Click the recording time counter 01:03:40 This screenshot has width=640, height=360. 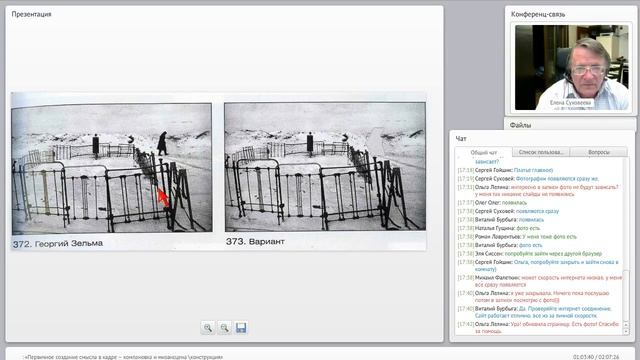[x=583, y=357]
